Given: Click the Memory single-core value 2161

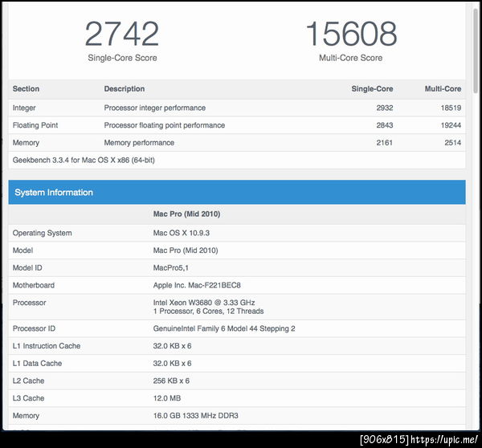Looking at the screenshot, I should point(385,143).
